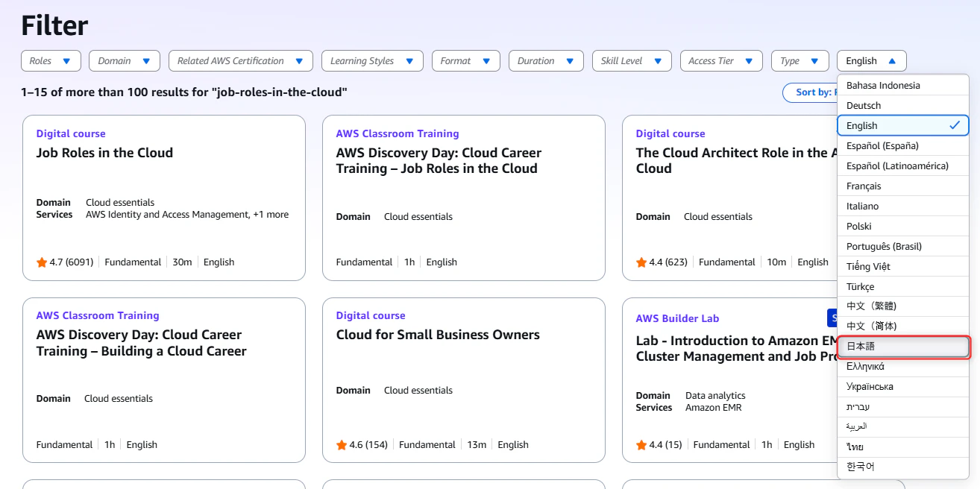Choose Español (España) language
Screen dimensions: 980x489
pyautogui.click(x=903, y=145)
